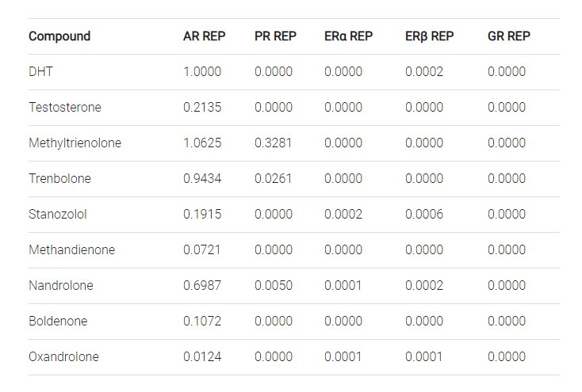582x392 pixels.
Task: Click the Methyltrienolone compound name
Action: [75, 143]
